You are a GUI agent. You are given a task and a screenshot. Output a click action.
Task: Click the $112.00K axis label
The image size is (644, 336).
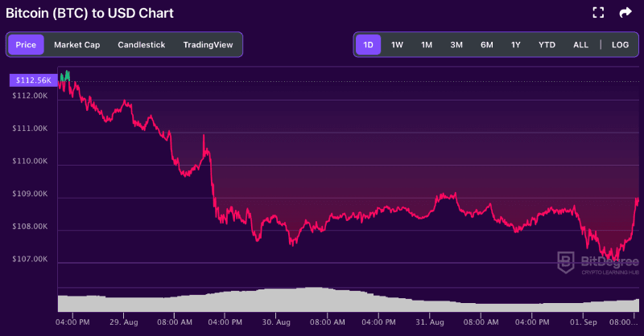pyautogui.click(x=30, y=96)
